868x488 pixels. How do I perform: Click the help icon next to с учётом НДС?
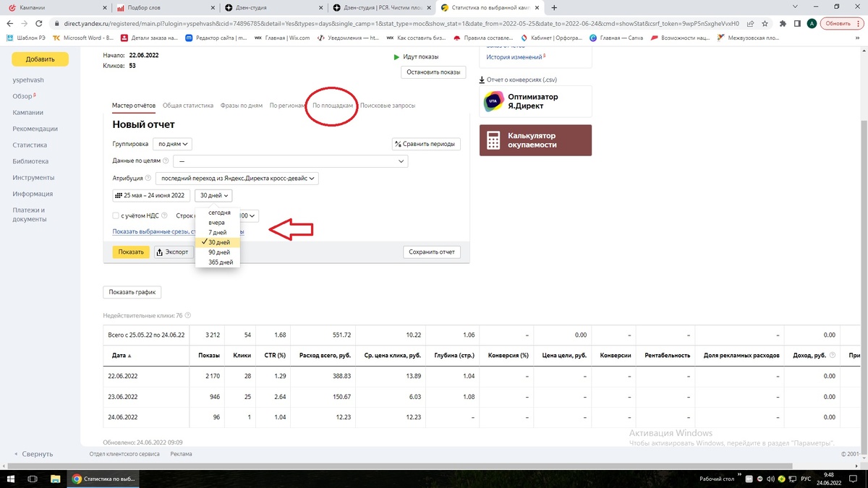166,215
